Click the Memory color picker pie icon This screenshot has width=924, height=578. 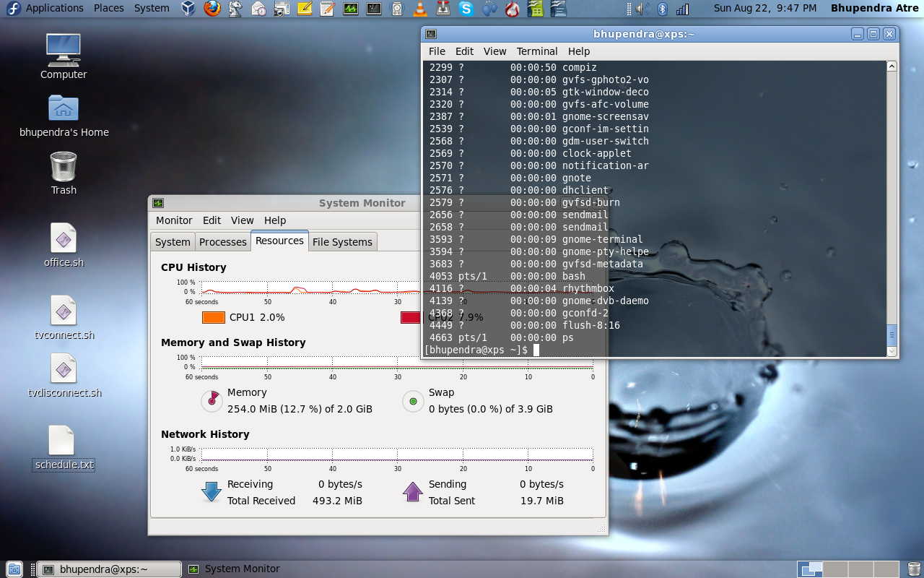[212, 400]
